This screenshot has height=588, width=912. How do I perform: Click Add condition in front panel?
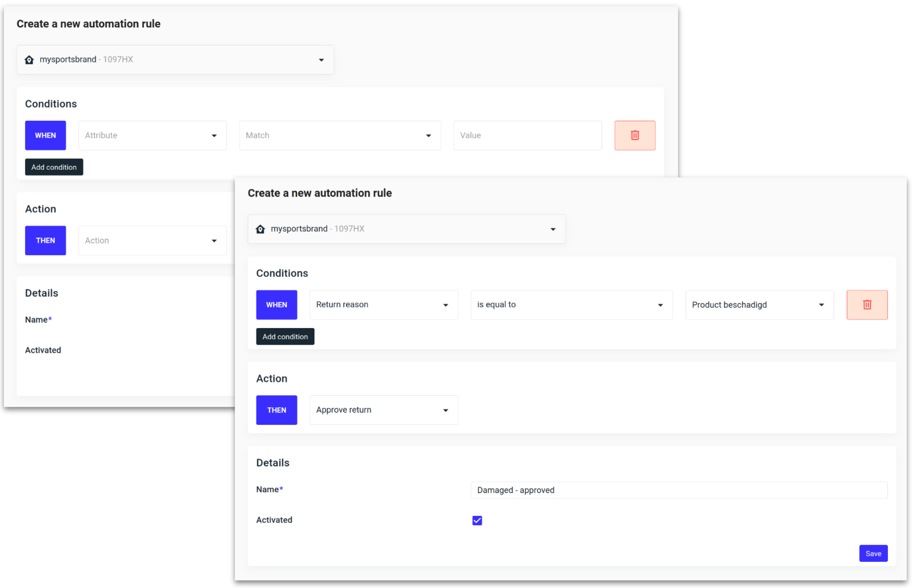click(285, 336)
